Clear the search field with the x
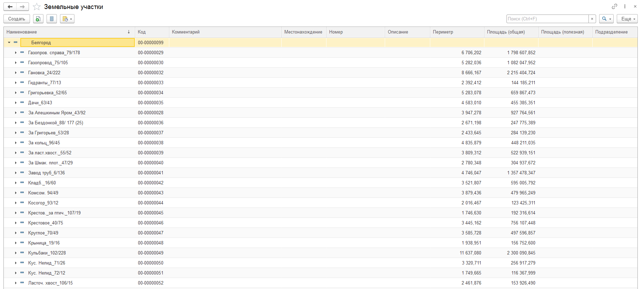The image size is (644, 289). coord(592,19)
